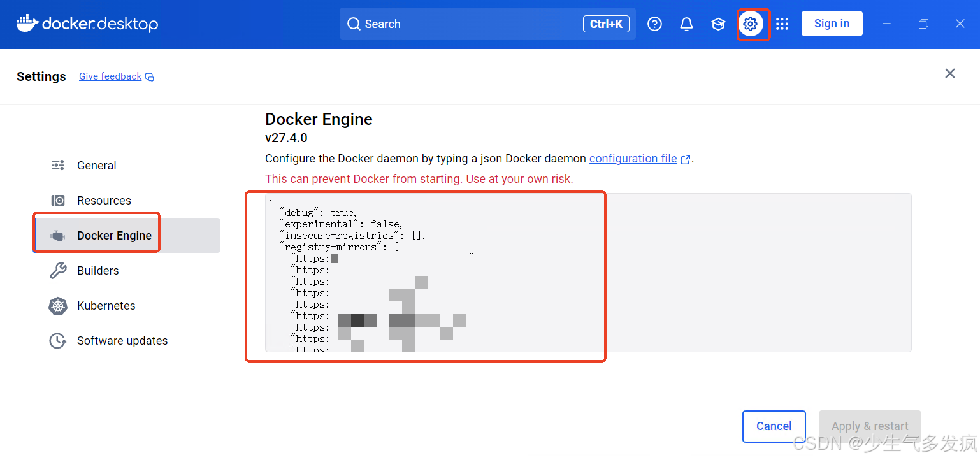
Task: Click the Builders wrench icon
Action: (x=58, y=271)
